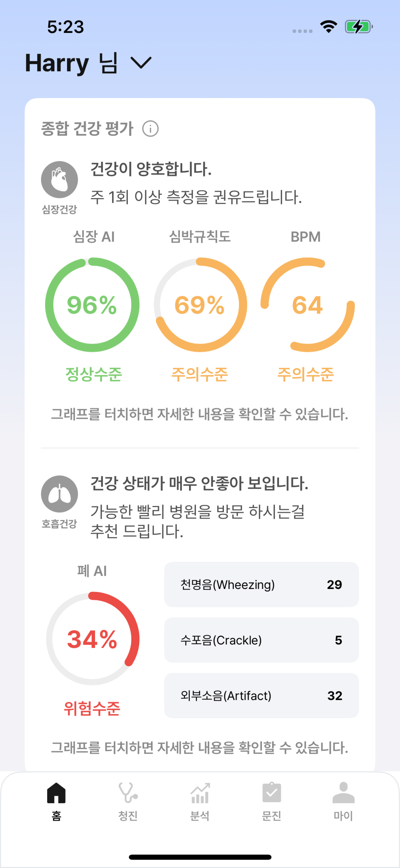Tap the 69% 심박규칙도 gauge
This screenshot has height=868, width=400.
point(200,304)
